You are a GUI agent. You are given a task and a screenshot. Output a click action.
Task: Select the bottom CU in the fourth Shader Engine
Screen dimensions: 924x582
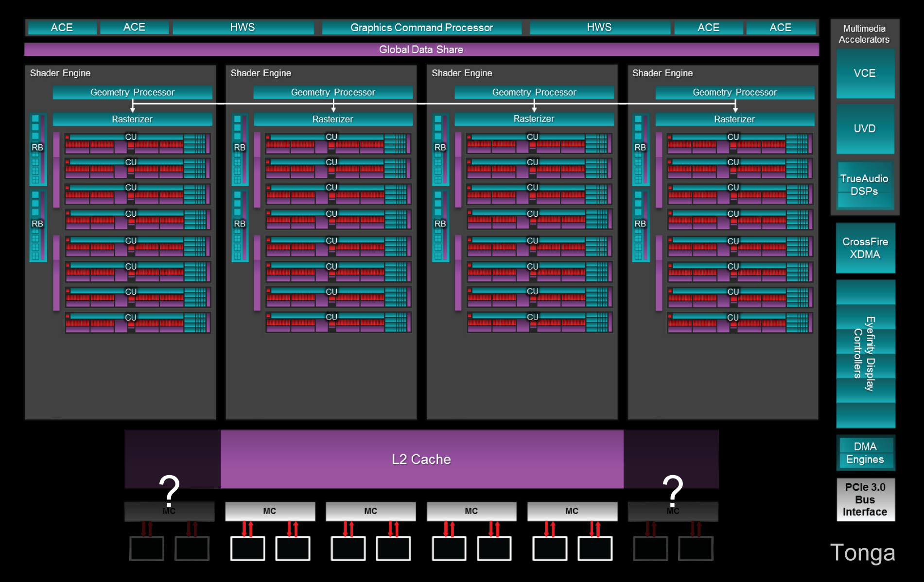[x=740, y=323]
